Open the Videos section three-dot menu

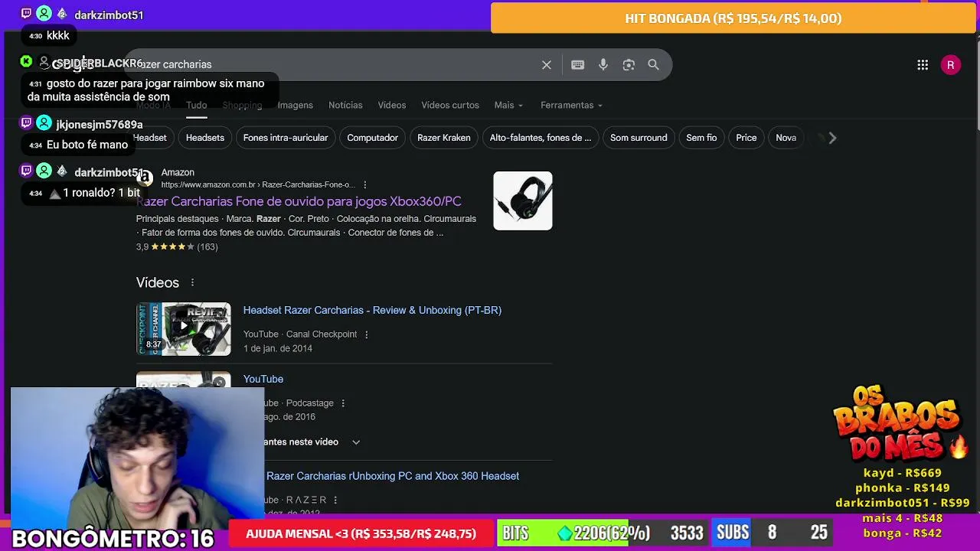(192, 282)
